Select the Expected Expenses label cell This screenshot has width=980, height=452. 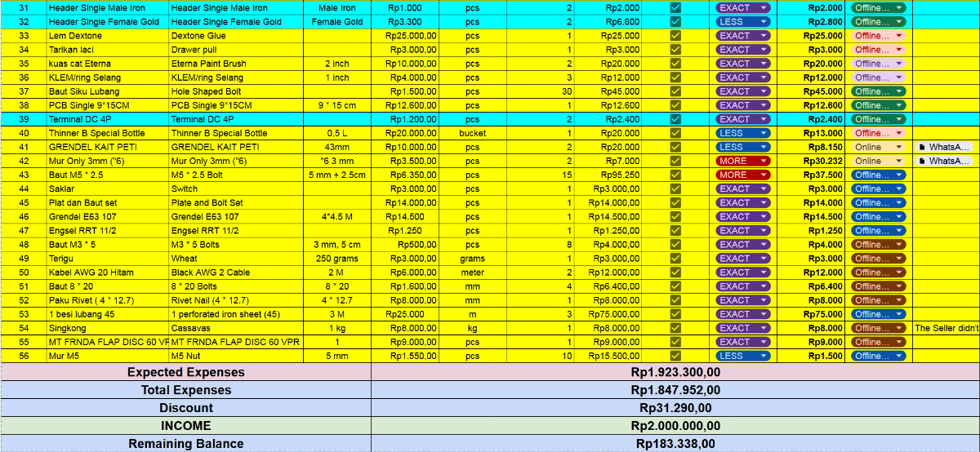pyautogui.click(x=185, y=372)
